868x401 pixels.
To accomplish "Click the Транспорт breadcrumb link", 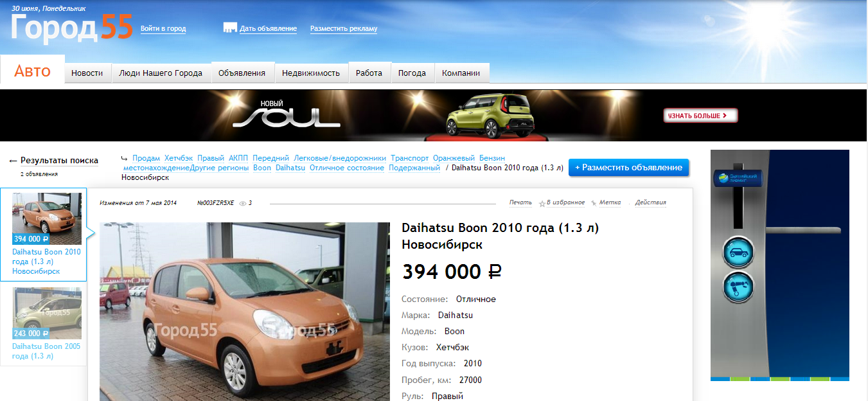I will pyautogui.click(x=409, y=158).
